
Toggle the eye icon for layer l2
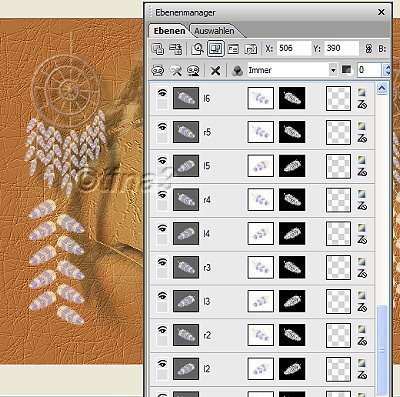tap(162, 364)
